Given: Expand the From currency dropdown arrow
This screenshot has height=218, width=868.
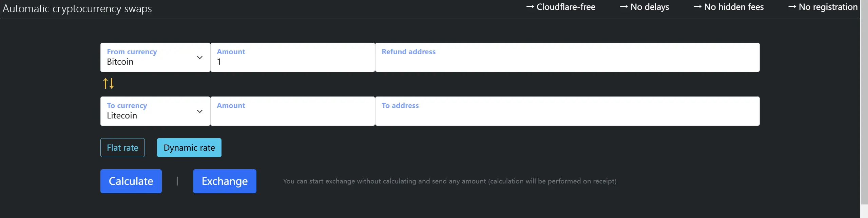Looking at the screenshot, I should click(x=200, y=58).
